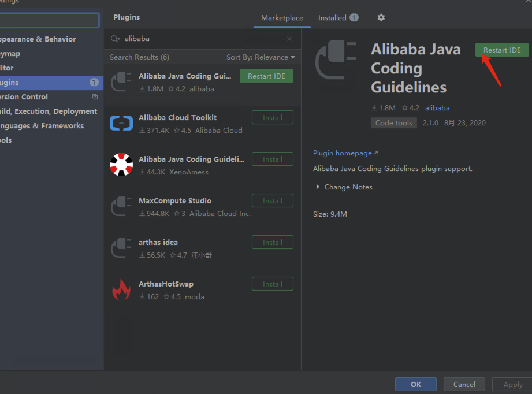Select Tools in the settings sidebar
The image size is (532, 394).
51,140
